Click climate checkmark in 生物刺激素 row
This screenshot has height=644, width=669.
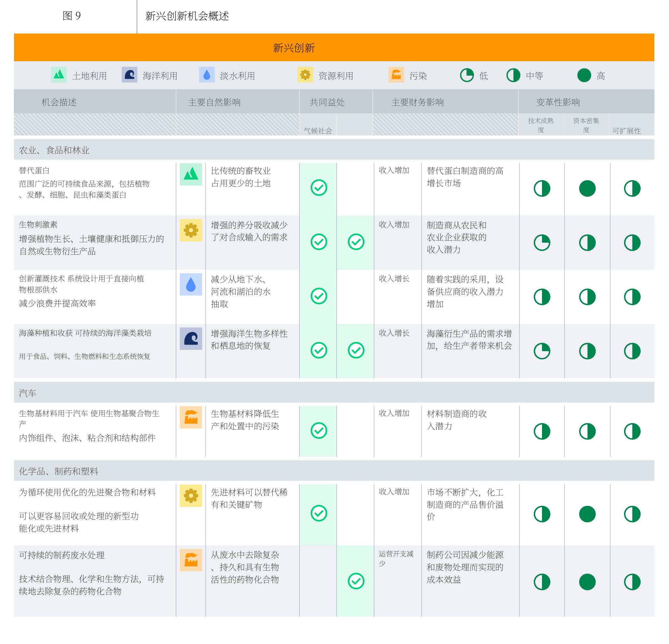(319, 242)
